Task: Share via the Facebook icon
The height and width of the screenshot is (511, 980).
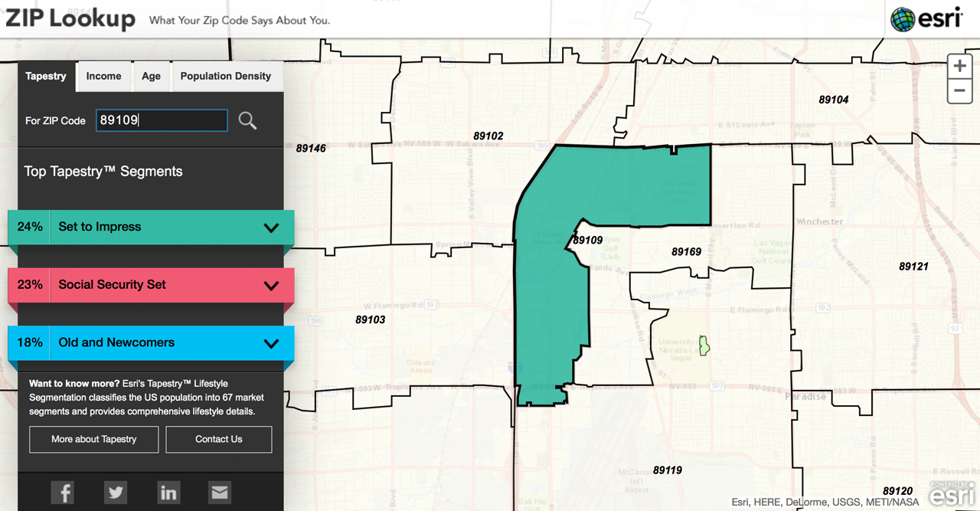Action: pos(63,492)
